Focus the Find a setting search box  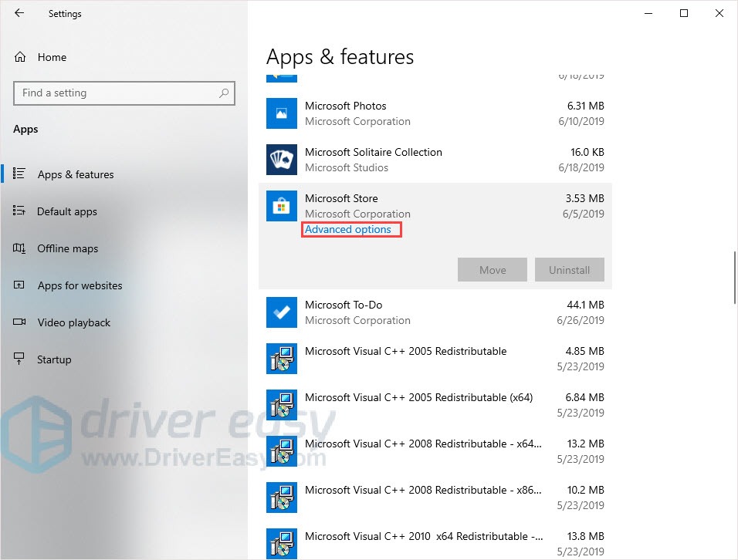point(124,93)
